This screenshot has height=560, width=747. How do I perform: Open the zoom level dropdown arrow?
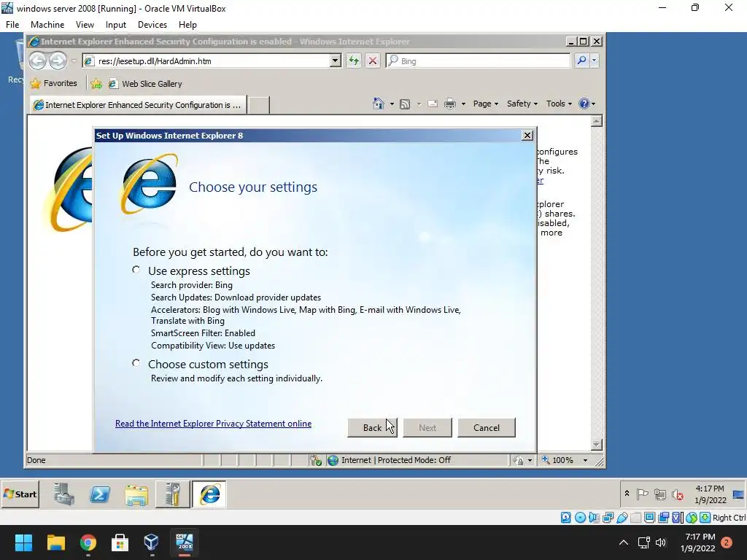click(x=586, y=461)
